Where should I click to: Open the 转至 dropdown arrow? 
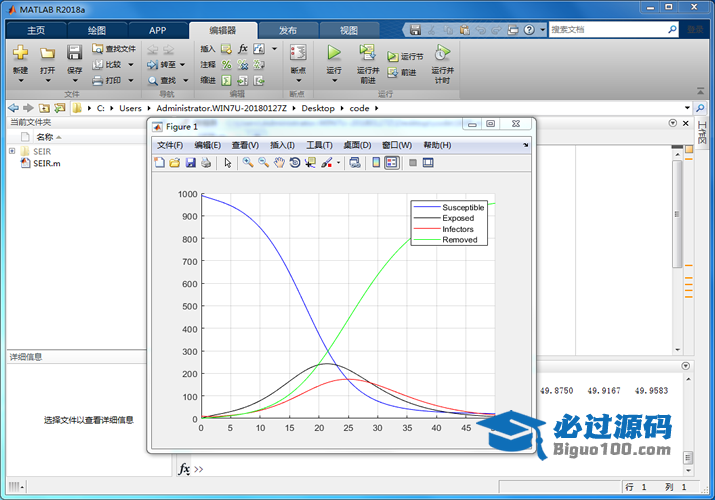tap(183, 65)
